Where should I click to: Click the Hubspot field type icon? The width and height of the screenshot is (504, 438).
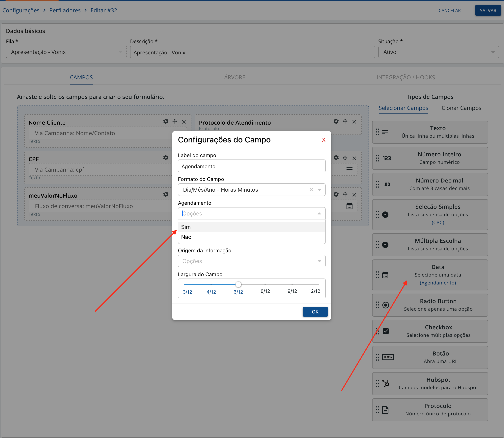point(386,383)
